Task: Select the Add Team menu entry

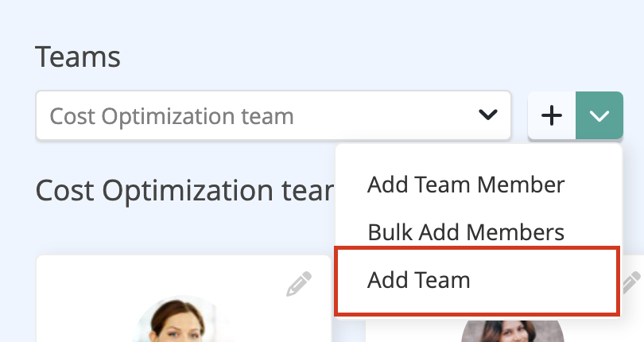Action: pos(477,281)
